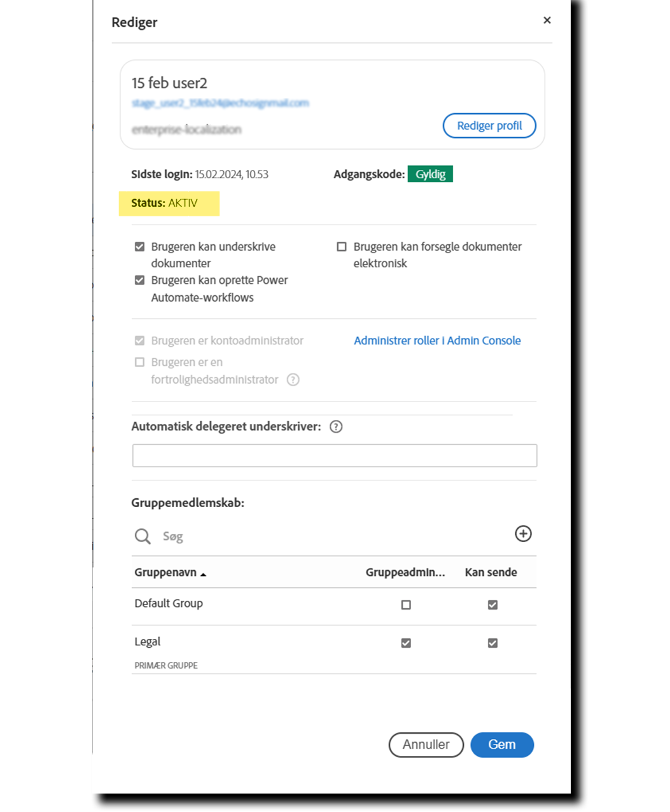
Task: Click the Kan sende column header
Action: (491, 572)
